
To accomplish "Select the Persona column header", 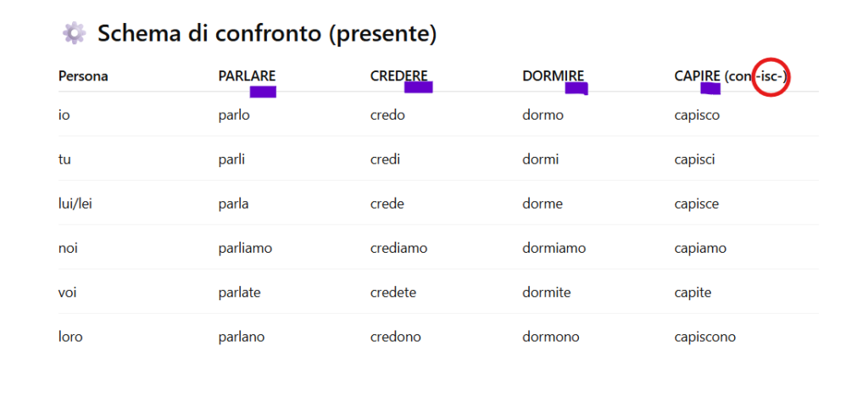I will (x=83, y=76).
